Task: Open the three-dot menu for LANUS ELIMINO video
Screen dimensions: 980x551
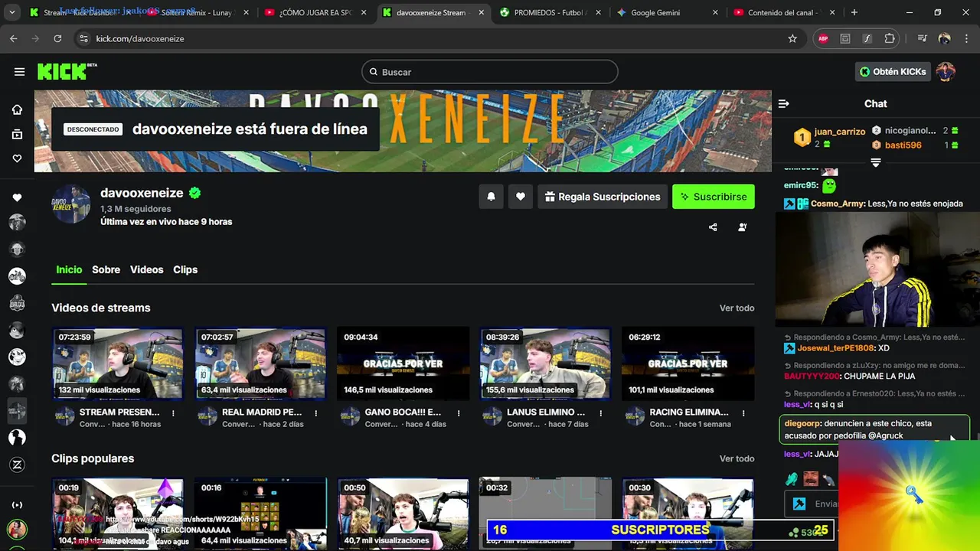Action: 602,412
